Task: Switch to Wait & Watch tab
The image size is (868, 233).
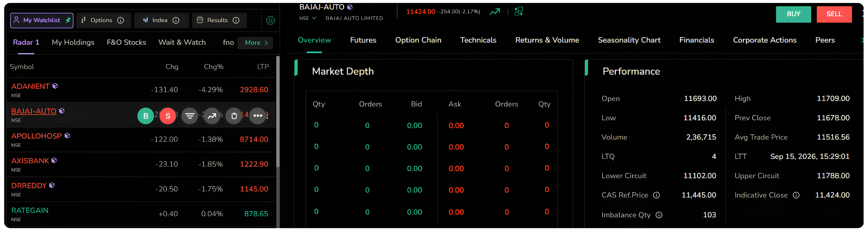Action: coord(182,42)
